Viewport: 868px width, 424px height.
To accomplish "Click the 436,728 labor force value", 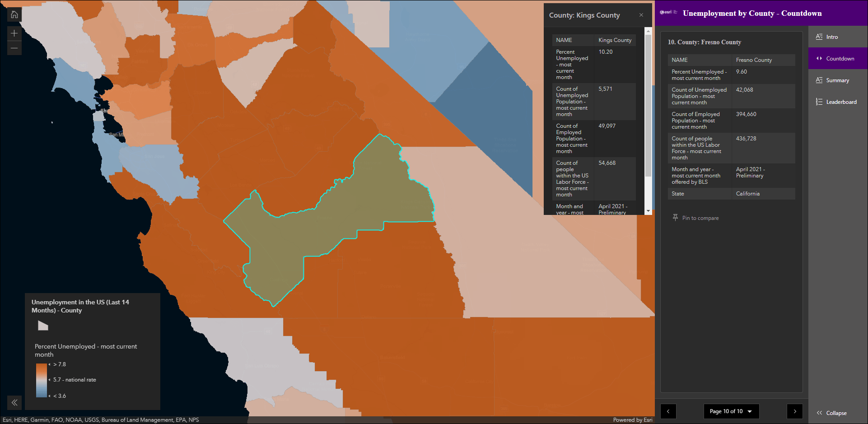I will 746,139.
